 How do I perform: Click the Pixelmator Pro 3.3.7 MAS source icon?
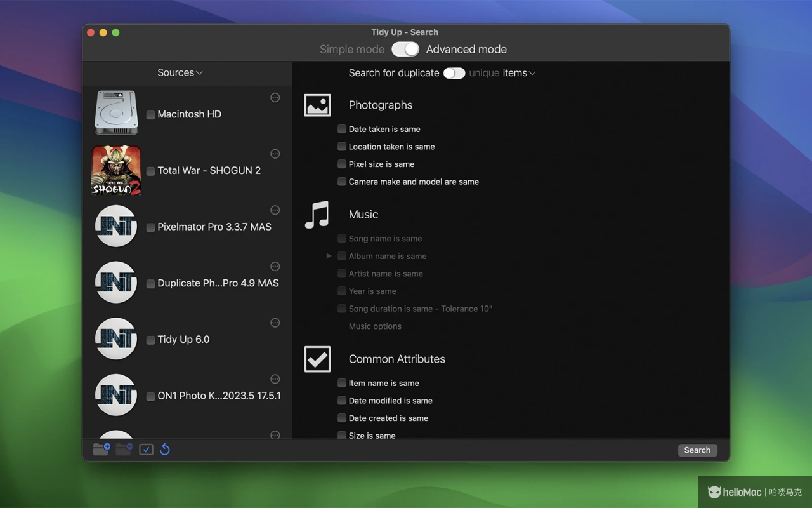coord(116,226)
